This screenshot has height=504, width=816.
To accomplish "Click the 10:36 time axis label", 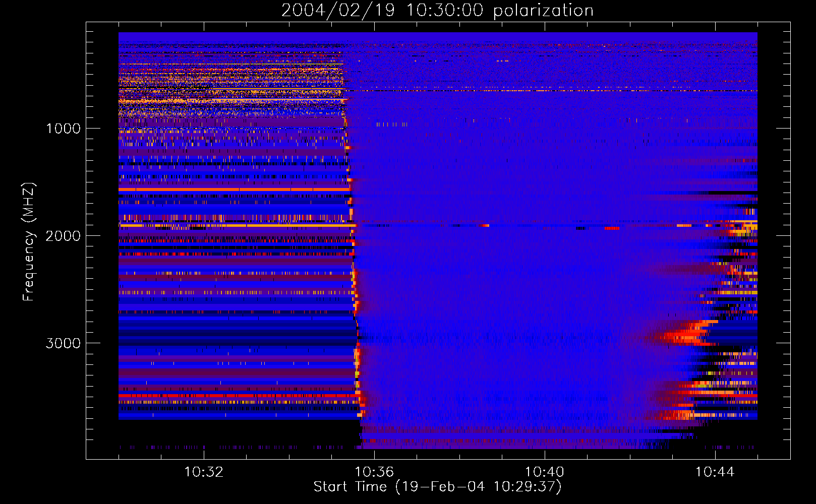I will click(374, 472).
